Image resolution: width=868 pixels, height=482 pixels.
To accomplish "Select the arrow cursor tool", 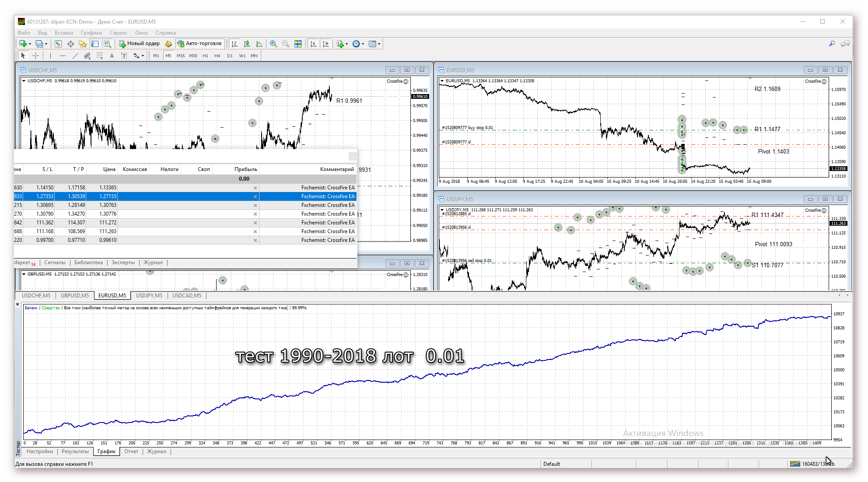I will tap(23, 56).
